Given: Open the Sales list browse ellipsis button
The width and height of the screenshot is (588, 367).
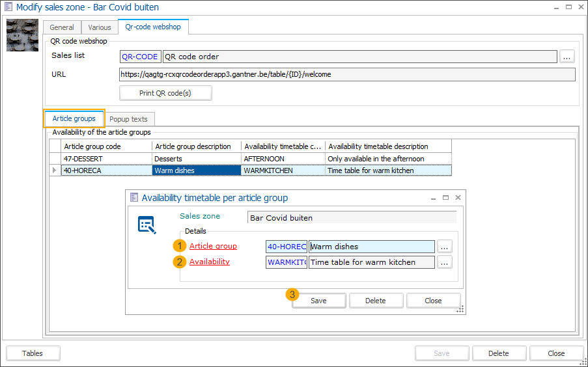Looking at the screenshot, I should tap(567, 57).
